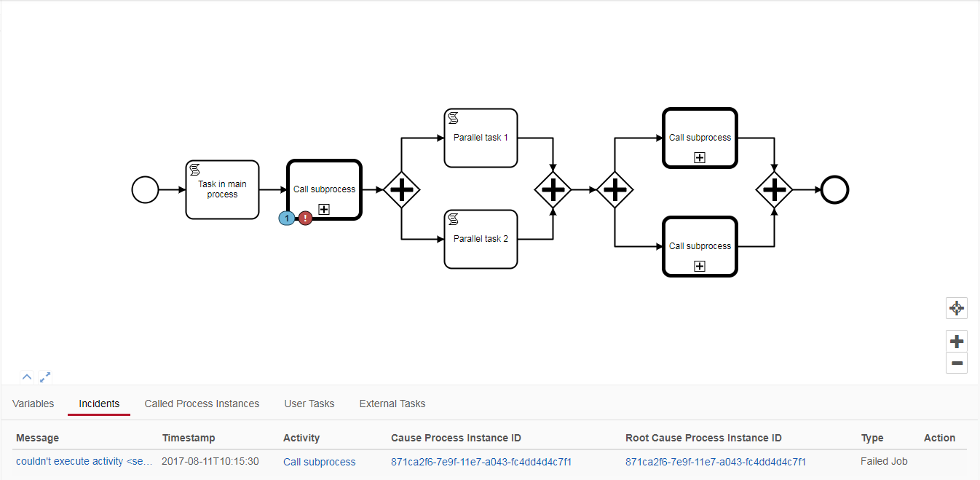Click the start event circle
The height and width of the screenshot is (480, 980).
point(145,190)
